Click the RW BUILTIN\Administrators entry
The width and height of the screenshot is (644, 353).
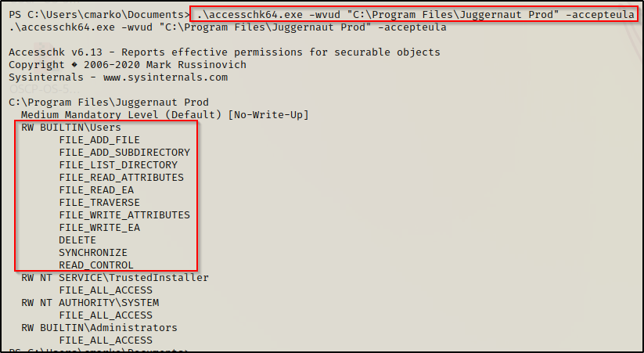[x=99, y=327]
